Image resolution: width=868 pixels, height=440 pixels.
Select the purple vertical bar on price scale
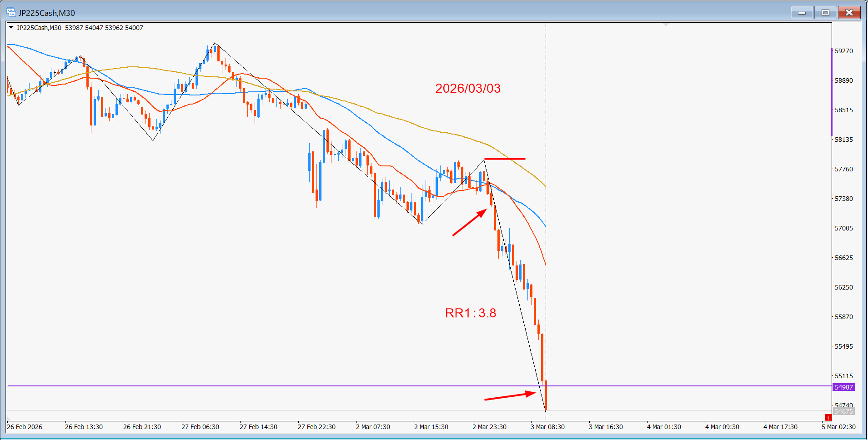[x=832, y=92]
